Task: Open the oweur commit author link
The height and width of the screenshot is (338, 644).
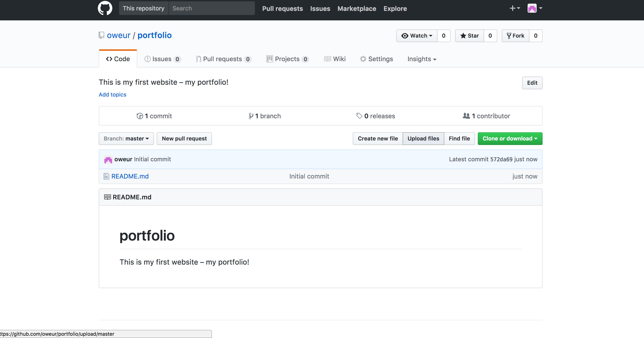Action: pyautogui.click(x=123, y=159)
